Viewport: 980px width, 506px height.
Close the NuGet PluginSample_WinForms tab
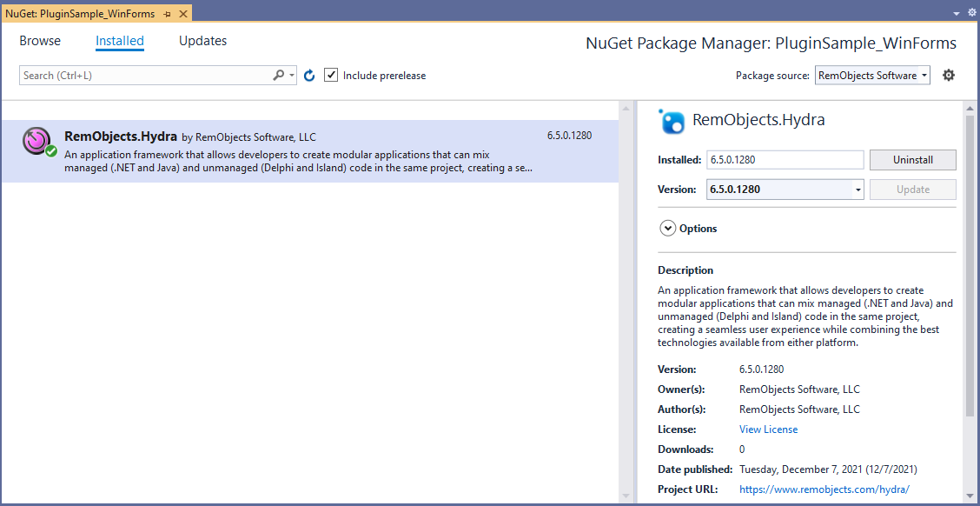tap(182, 14)
